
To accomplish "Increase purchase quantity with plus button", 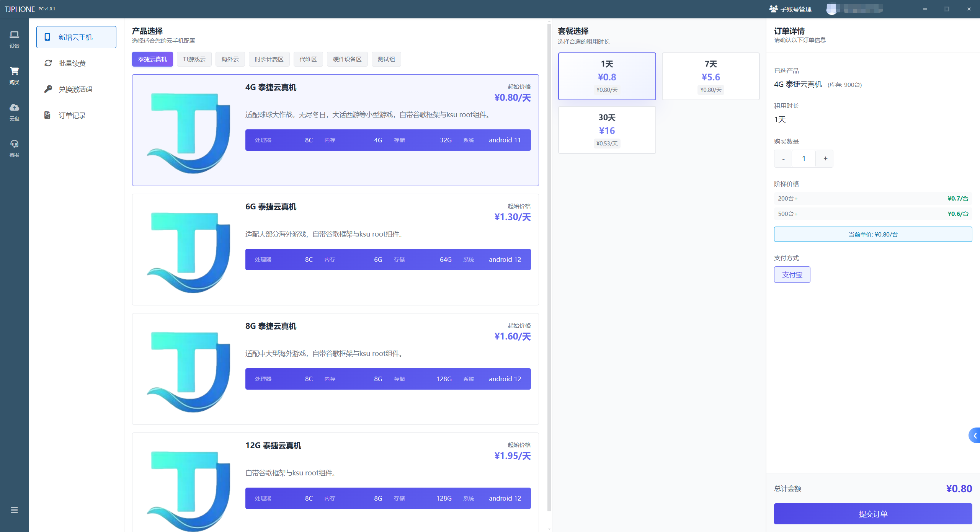I will [x=825, y=158].
